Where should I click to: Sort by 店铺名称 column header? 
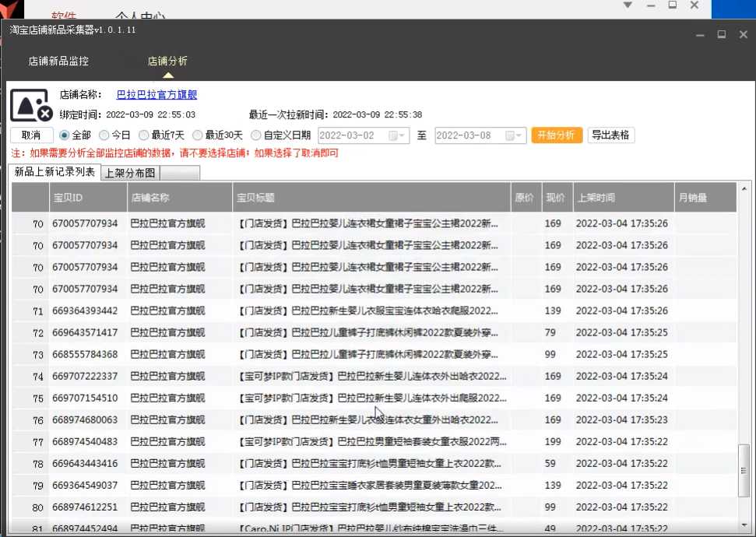(180, 198)
